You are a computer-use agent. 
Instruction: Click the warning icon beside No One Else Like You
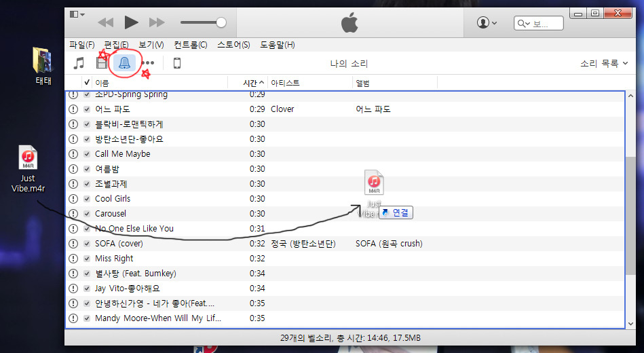[x=73, y=229]
